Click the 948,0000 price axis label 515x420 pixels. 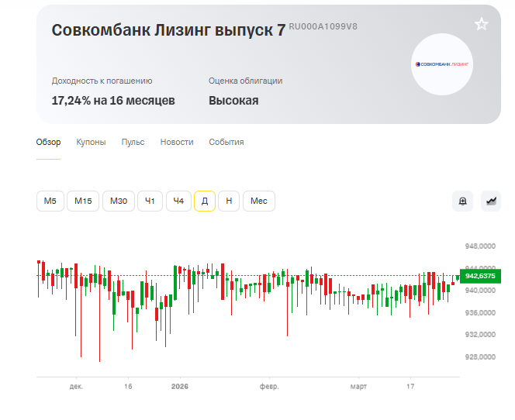(x=480, y=246)
